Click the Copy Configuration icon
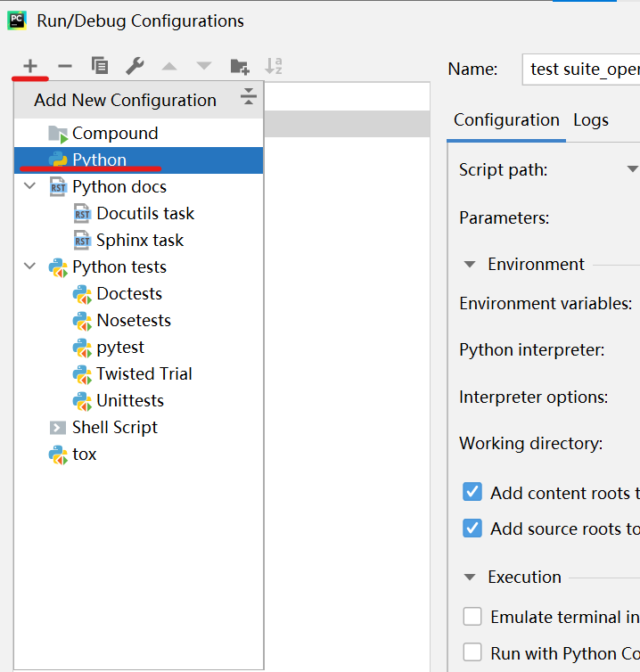640x672 pixels. 100,66
